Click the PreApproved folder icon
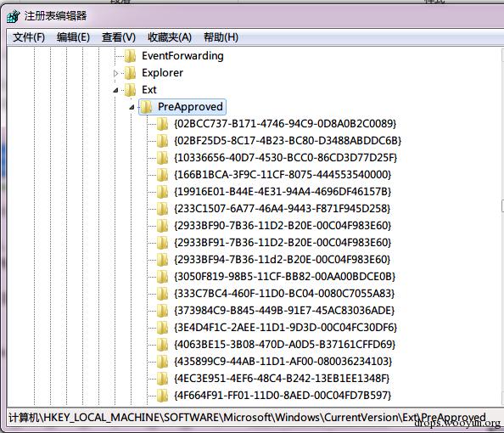Viewport: 504px width, 433px height. click(146, 107)
